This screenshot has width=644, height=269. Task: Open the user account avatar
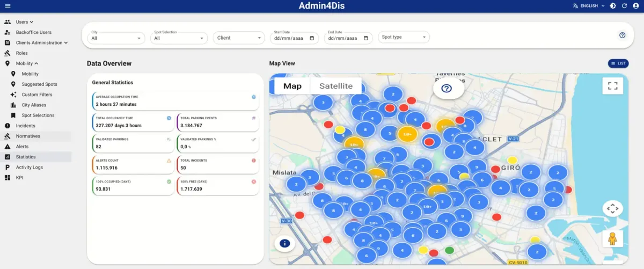[x=636, y=6]
